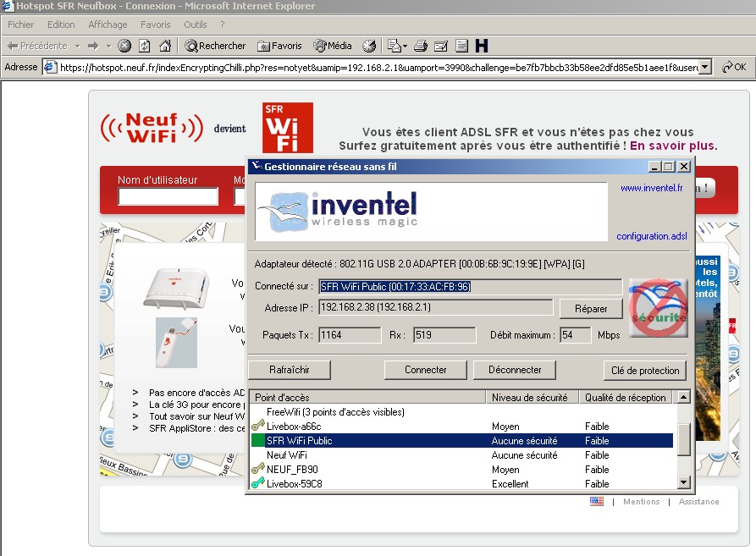Open the Précédente history dropdown arrow

[77, 46]
